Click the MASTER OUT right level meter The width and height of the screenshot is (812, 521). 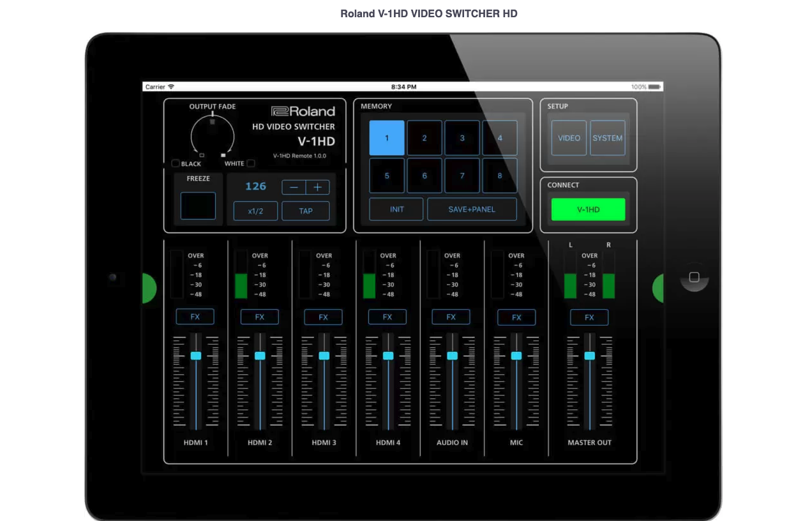609,275
